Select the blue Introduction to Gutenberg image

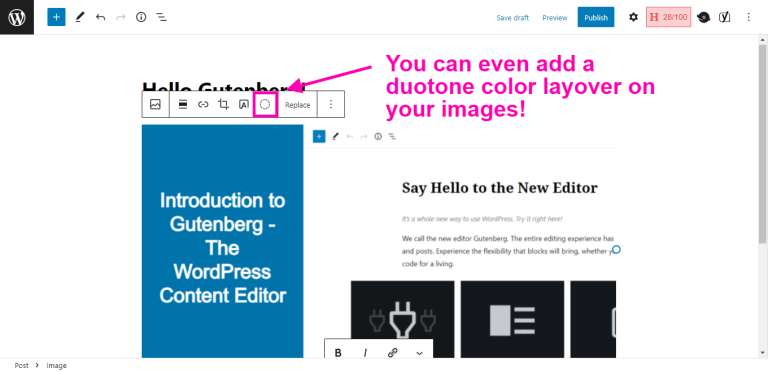tap(222, 241)
